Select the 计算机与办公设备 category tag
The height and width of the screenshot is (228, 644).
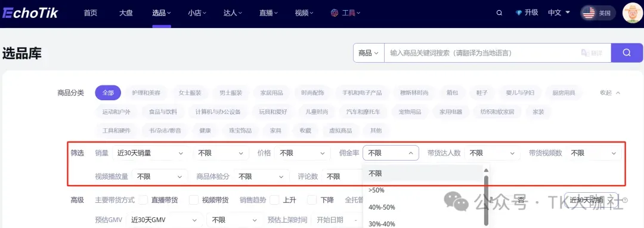218,112
